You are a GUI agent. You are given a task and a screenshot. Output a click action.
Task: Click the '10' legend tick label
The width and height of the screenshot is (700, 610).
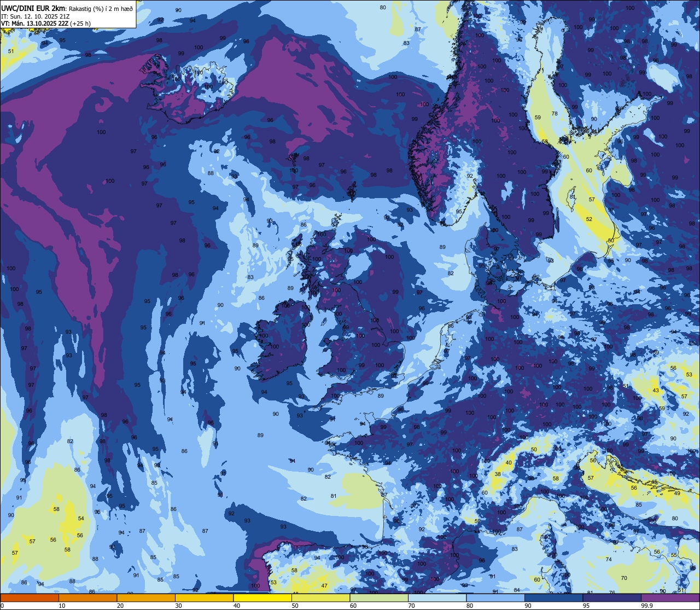(62, 606)
